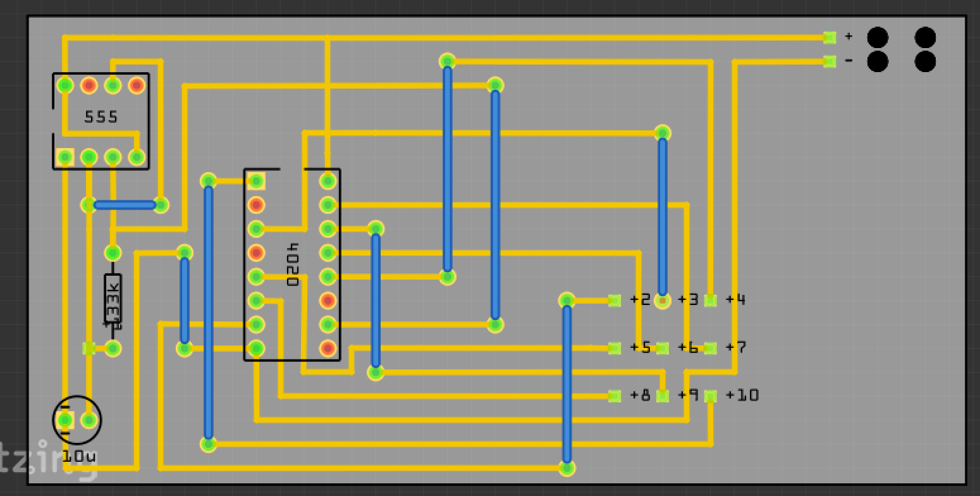Select the blue jumper ending at the +3 pad

tap(662, 217)
